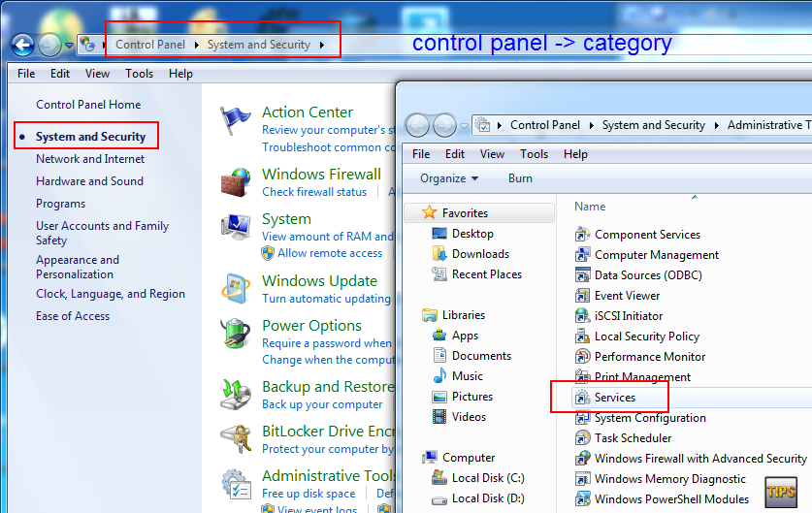This screenshot has height=513, width=812.
Task: Open the Programs category
Action: tap(60, 204)
